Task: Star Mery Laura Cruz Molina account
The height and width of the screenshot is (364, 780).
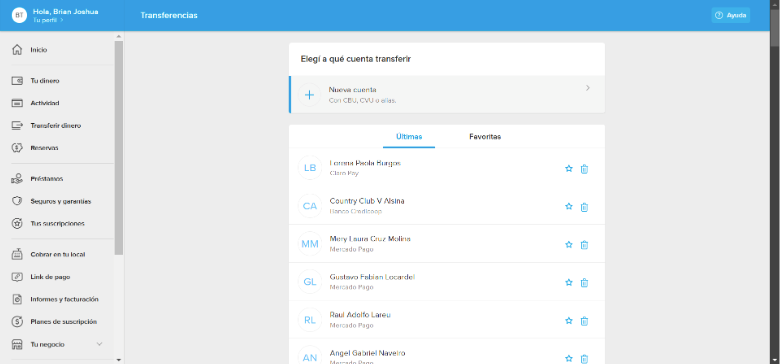Action: pos(569,245)
